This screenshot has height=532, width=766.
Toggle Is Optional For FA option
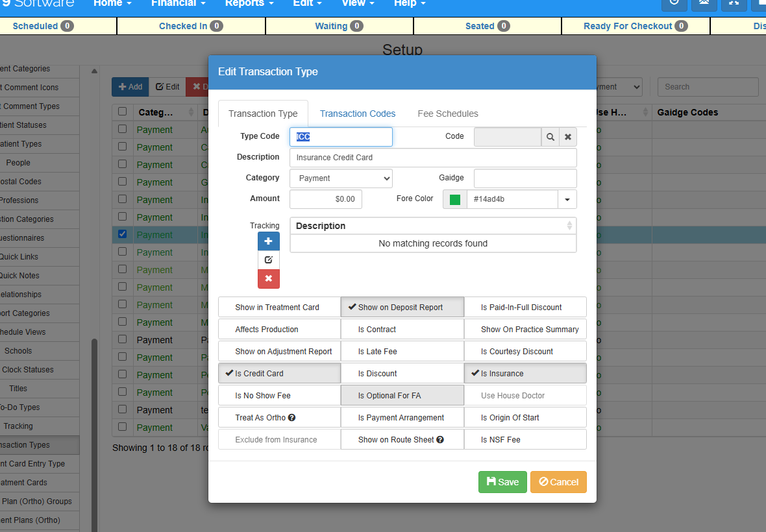(402, 395)
